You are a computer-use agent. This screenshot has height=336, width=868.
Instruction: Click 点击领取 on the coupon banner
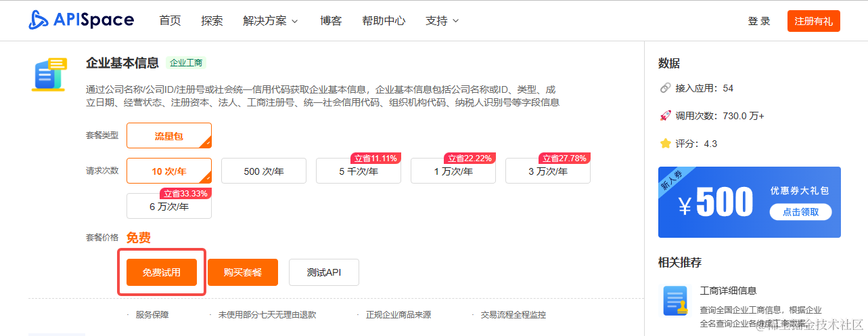click(800, 212)
